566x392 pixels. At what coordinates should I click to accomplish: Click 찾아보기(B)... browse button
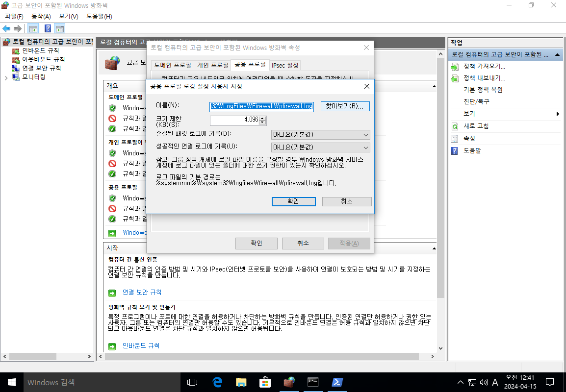pos(345,106)
